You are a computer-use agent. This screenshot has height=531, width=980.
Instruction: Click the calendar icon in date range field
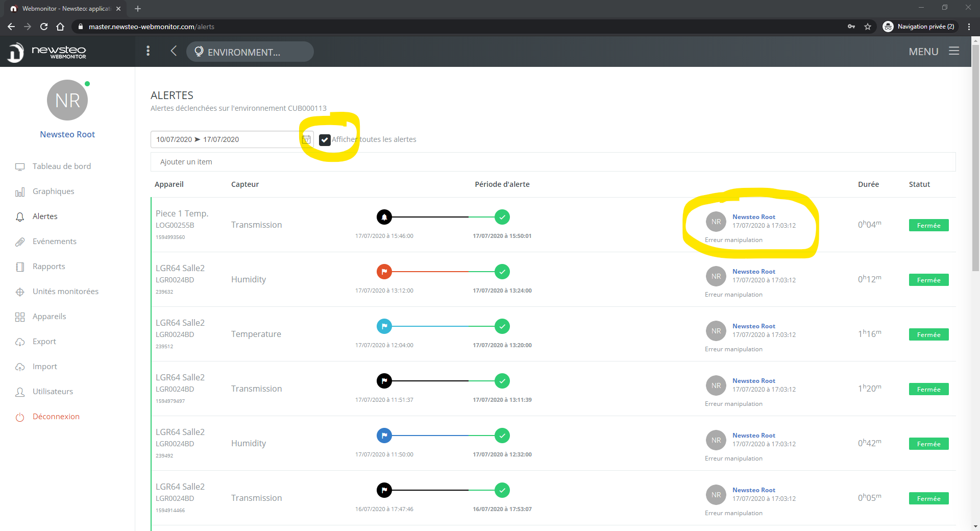(306, 139)
